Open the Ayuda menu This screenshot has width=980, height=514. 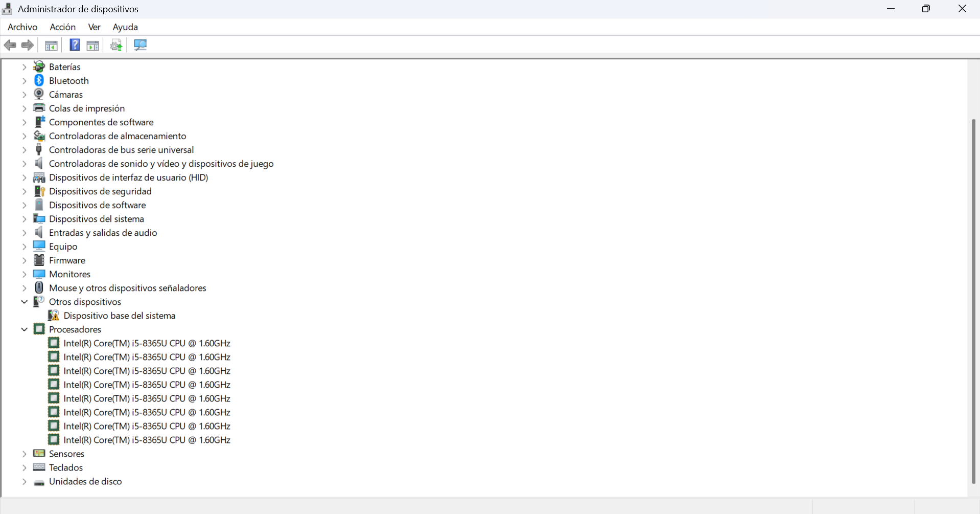coord(125,27)
